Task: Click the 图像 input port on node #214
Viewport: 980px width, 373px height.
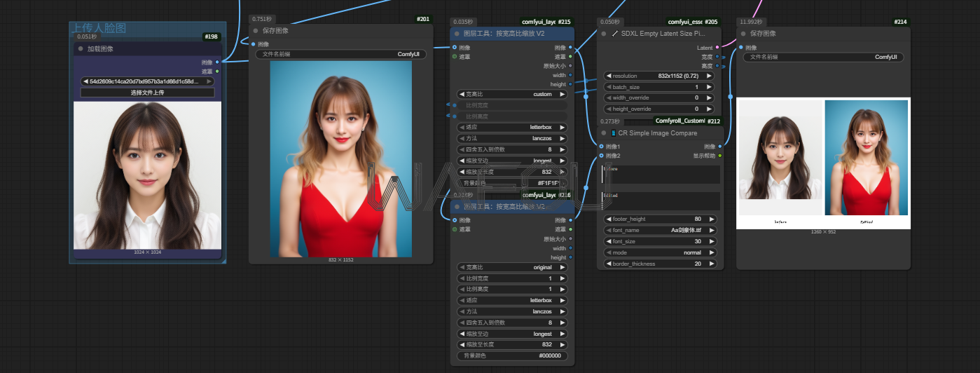Action: coord(740,48)
